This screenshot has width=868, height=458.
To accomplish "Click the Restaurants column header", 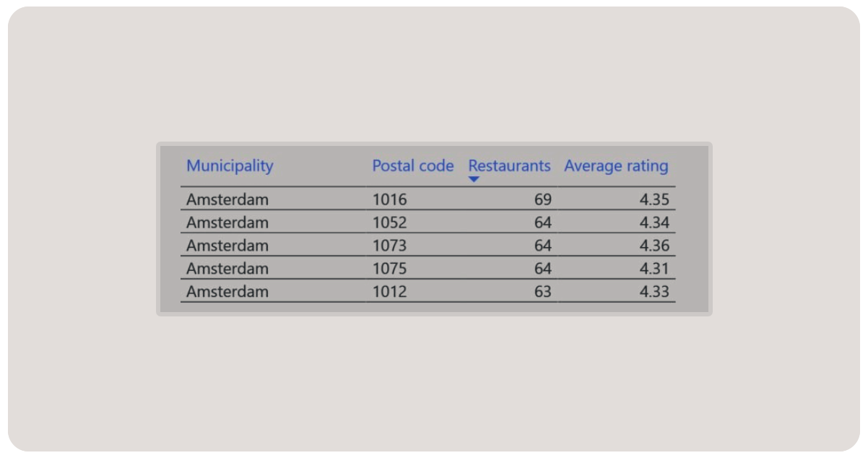I will coord(509,166).
